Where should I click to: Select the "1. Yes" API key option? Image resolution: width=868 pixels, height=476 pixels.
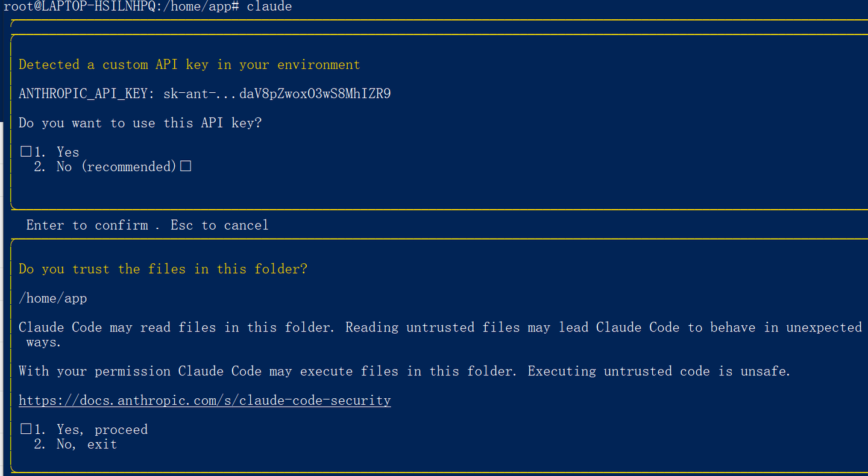coord(68,152)
